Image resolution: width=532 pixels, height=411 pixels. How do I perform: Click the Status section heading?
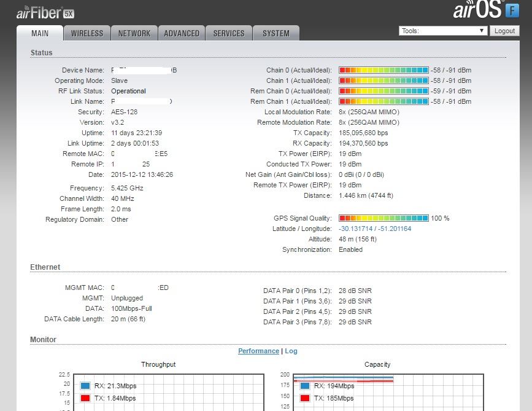click(x=41, y=53)
